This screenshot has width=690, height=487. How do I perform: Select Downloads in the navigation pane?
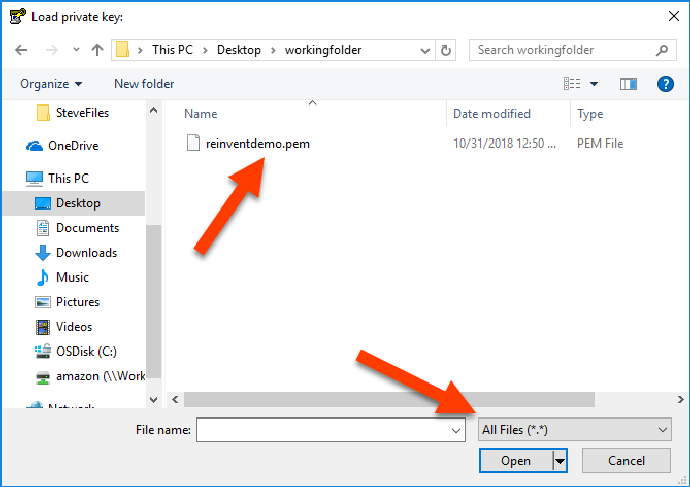pos(86,253)
